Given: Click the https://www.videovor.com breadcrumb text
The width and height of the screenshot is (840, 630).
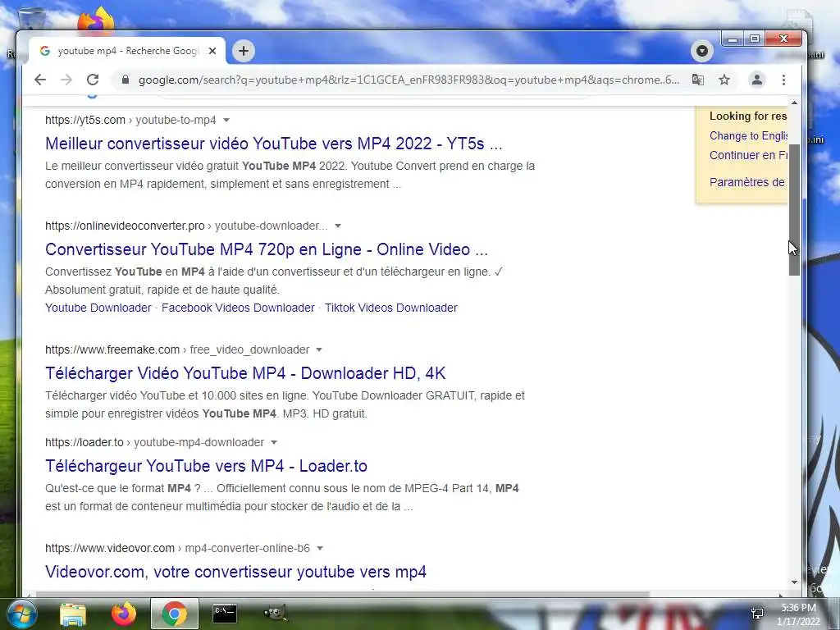Looking at the screenshot, I should [110, 549].
